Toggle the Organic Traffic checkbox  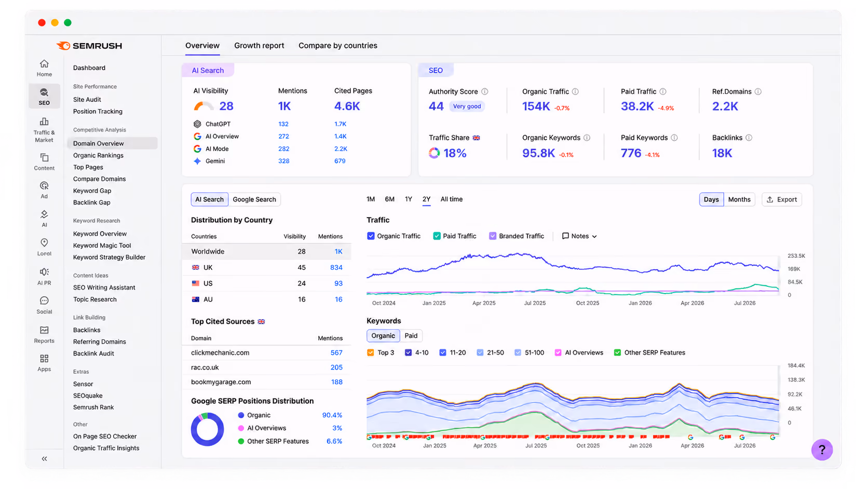pos(371,236)
